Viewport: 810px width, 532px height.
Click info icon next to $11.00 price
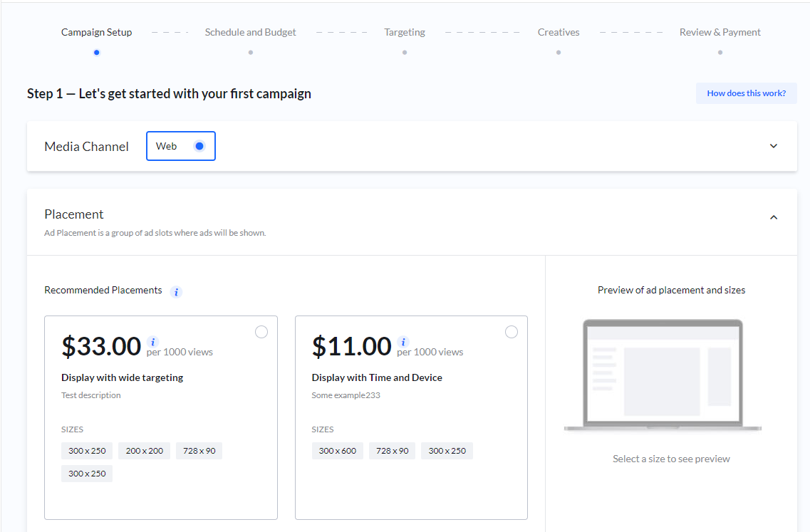[x=403, y=342]
